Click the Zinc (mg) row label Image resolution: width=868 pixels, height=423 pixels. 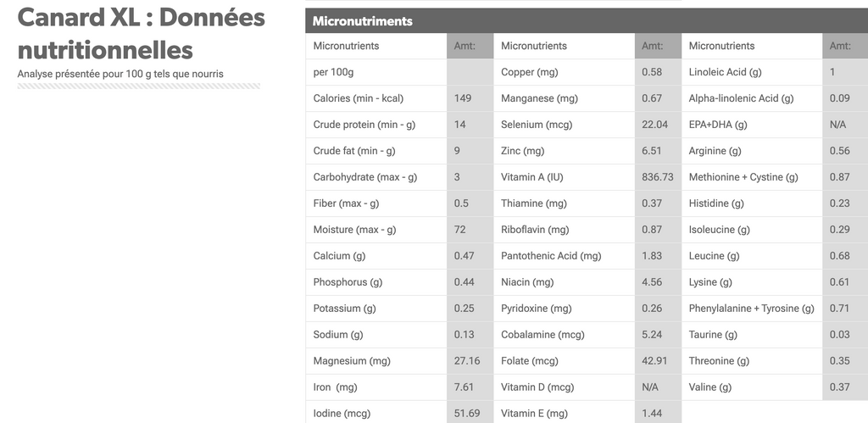click(564, 151)
